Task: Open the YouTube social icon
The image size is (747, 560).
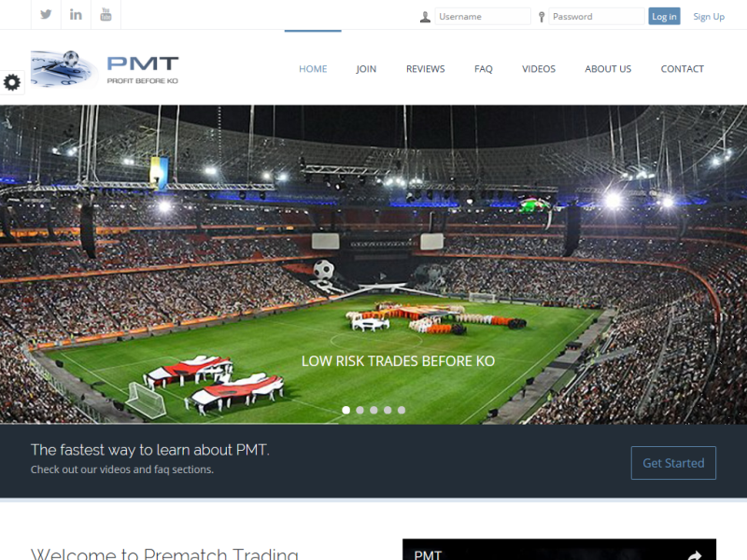Action: coord(106,14)
